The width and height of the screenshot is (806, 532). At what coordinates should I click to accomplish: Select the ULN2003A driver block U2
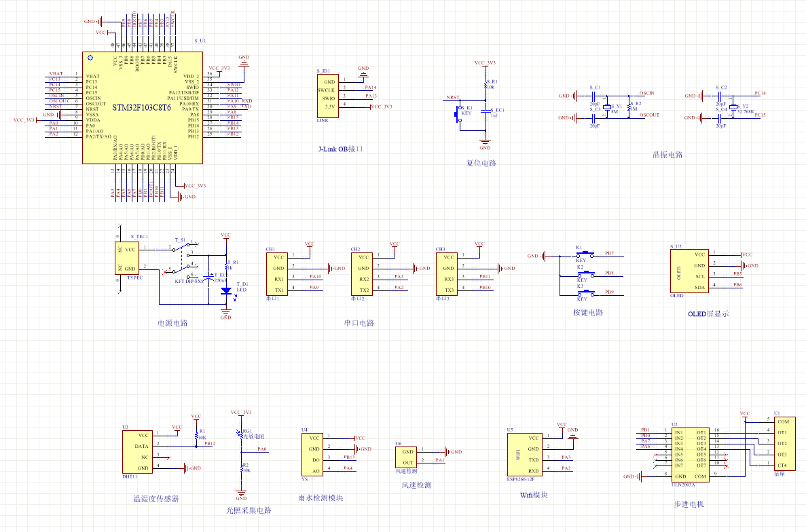point(691,455)
